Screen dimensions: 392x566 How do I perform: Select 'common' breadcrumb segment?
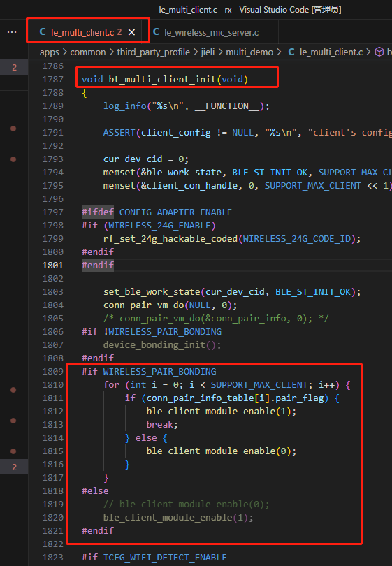click(x=88, y=52)
